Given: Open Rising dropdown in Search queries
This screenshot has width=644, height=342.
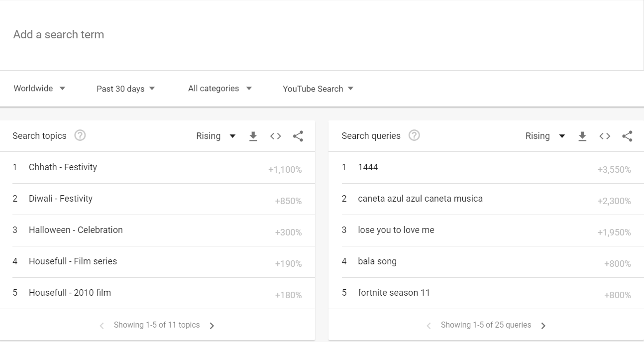Looking at the screenshot, I should click(545, 136).
